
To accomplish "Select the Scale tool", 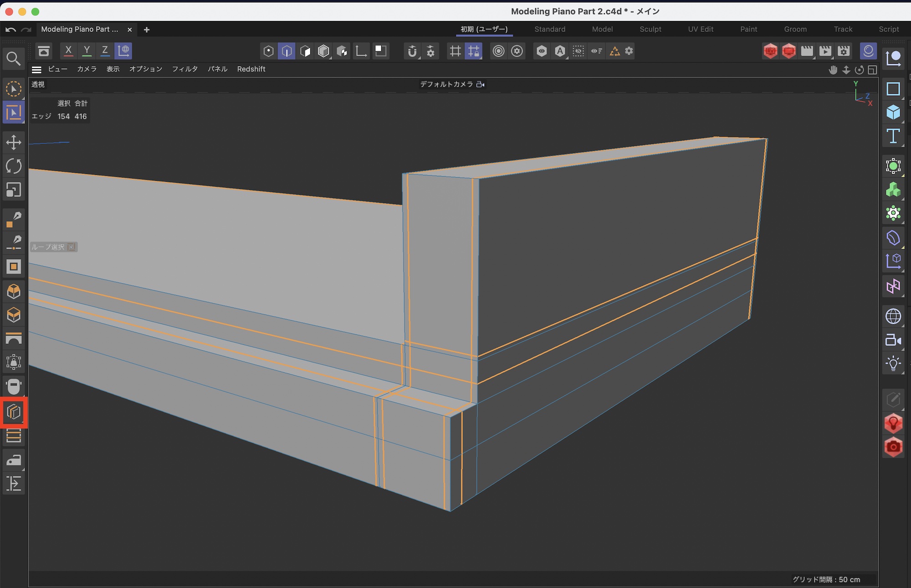I will [x=14, y=190].
